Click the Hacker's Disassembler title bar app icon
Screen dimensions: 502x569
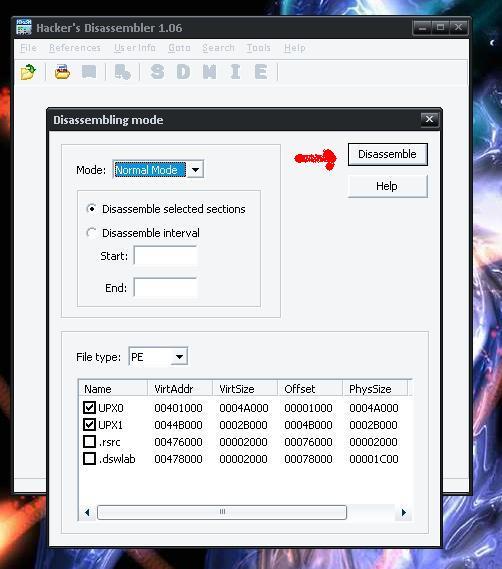(24, 28)
